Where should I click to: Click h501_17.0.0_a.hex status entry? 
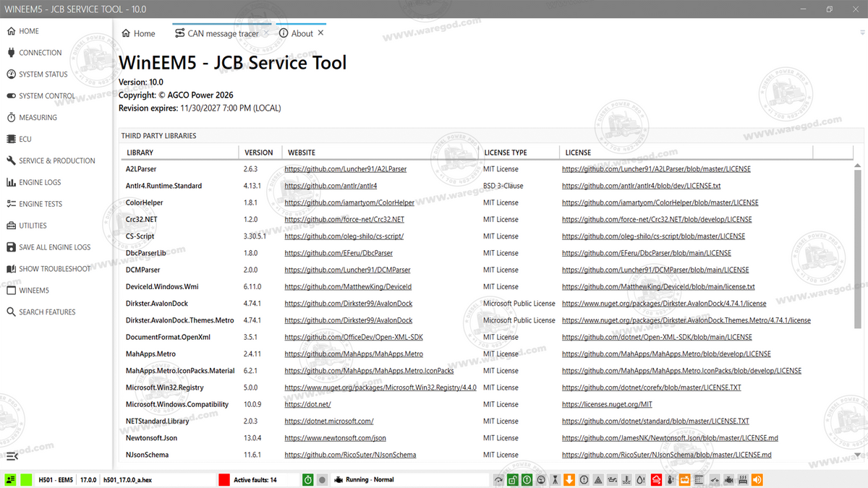[x=128, y=480]
